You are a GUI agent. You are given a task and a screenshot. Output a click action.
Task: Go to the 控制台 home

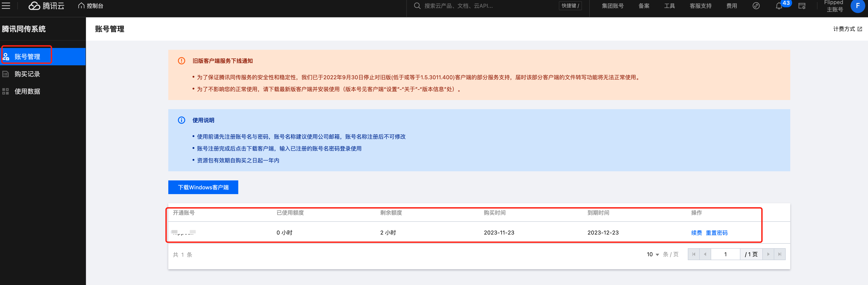point(91,6)
